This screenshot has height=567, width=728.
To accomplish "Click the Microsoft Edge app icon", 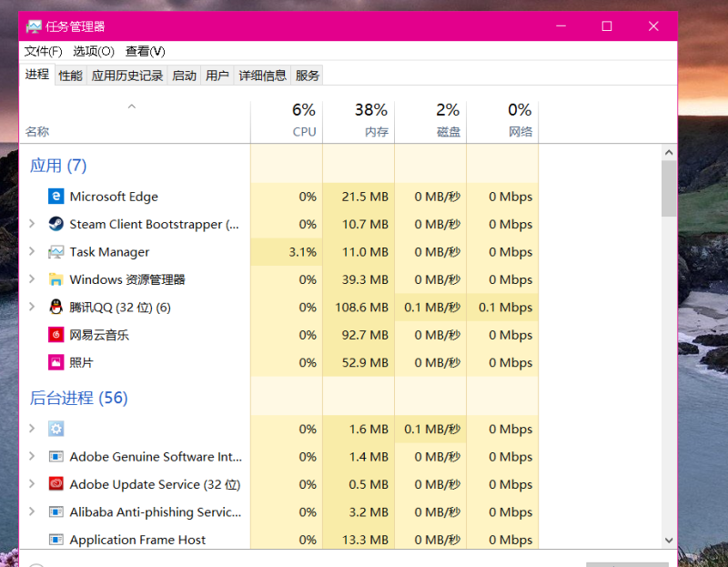I will (x=56, y=197).
